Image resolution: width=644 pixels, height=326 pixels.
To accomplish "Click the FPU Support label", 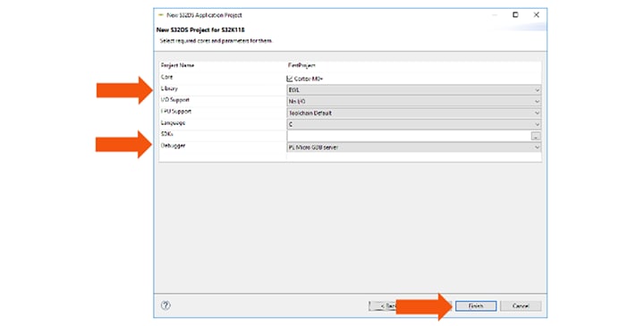I will click(176, 112).
